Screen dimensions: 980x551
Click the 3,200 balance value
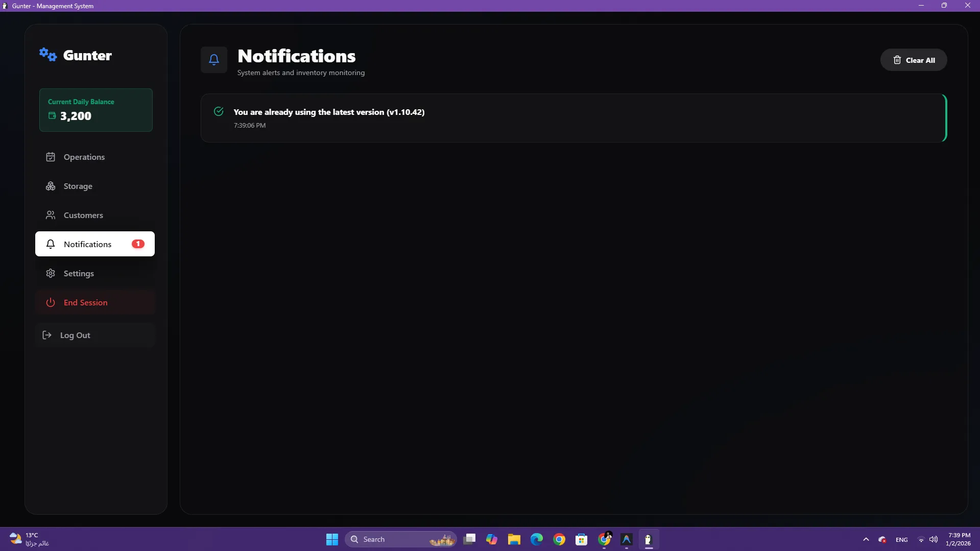tap(76, 116)
